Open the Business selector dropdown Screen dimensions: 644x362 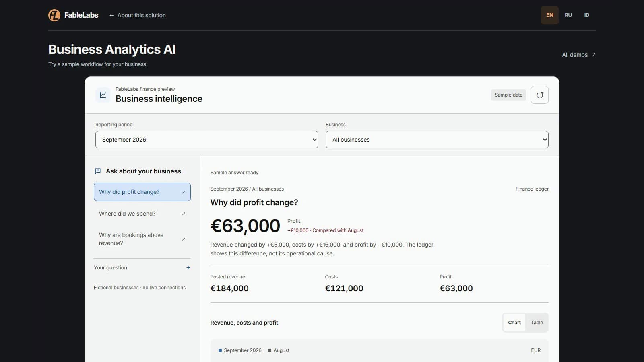[437, 140]
